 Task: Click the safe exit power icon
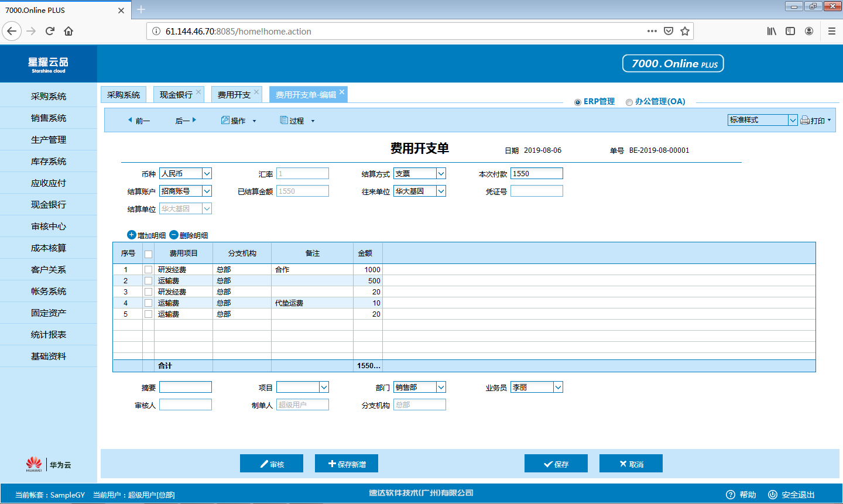pos(773,495)
